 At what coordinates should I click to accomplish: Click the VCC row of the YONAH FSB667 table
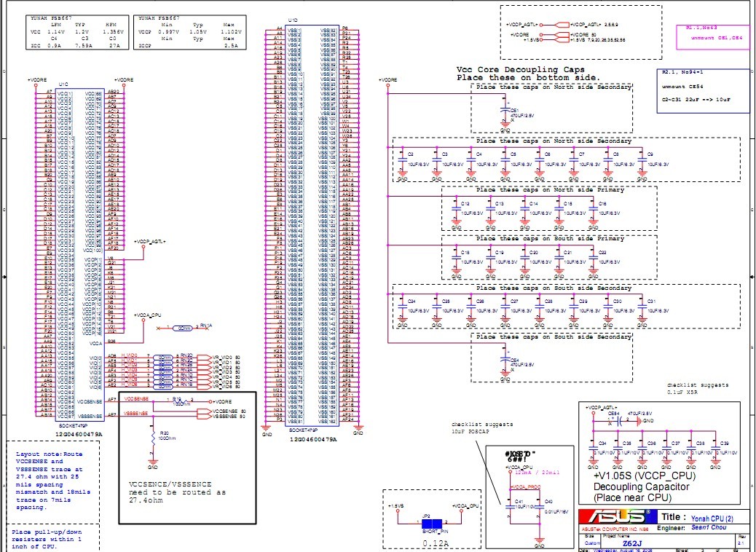tap(77, 31)
